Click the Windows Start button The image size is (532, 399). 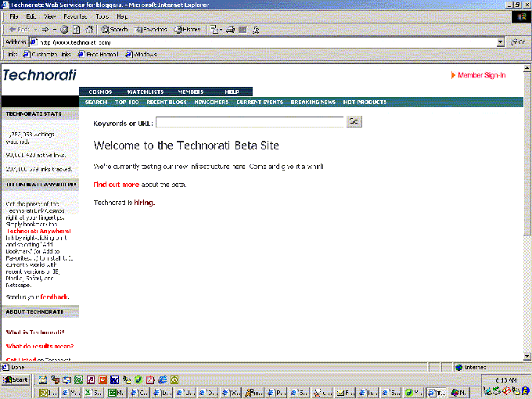click(x=16, y=379)
